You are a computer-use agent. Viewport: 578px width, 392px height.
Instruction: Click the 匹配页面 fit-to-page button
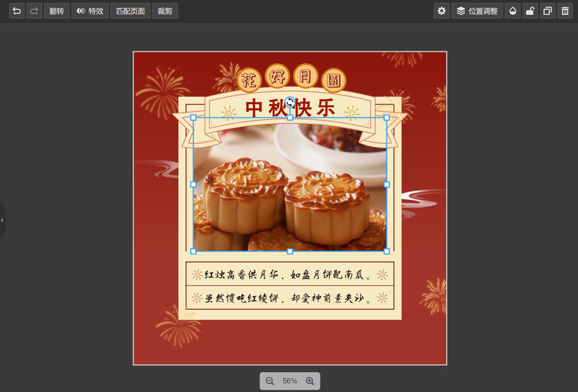(130, 11)
